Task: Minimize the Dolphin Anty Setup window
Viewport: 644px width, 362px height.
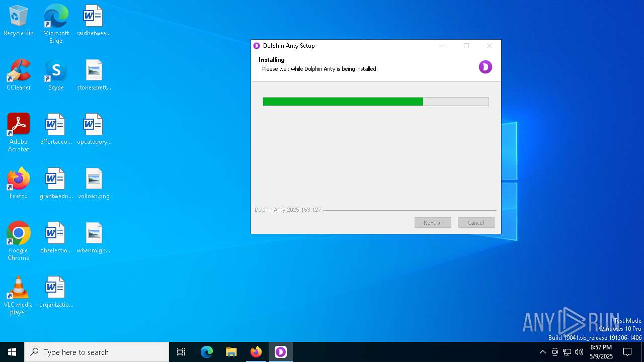Action: (x=444, y=46)
